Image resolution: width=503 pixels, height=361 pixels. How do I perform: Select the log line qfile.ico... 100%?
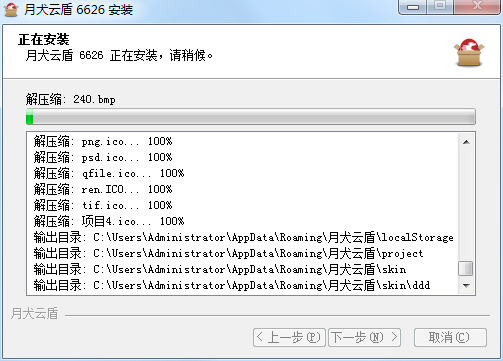click(109, 173)
